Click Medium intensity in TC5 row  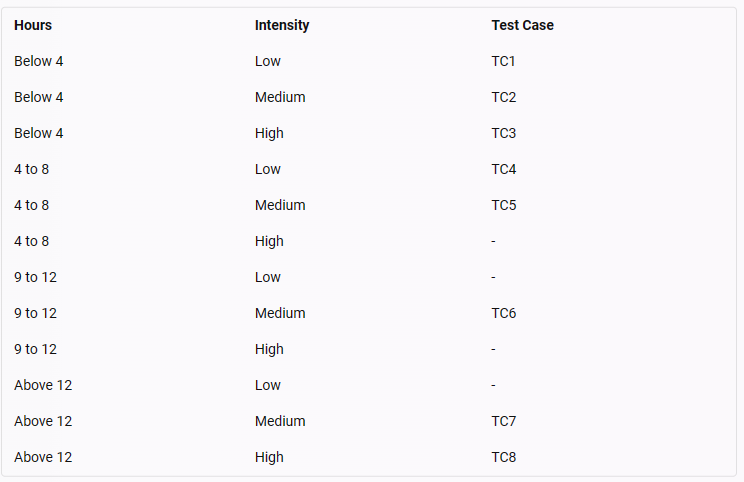click(280, 205)
